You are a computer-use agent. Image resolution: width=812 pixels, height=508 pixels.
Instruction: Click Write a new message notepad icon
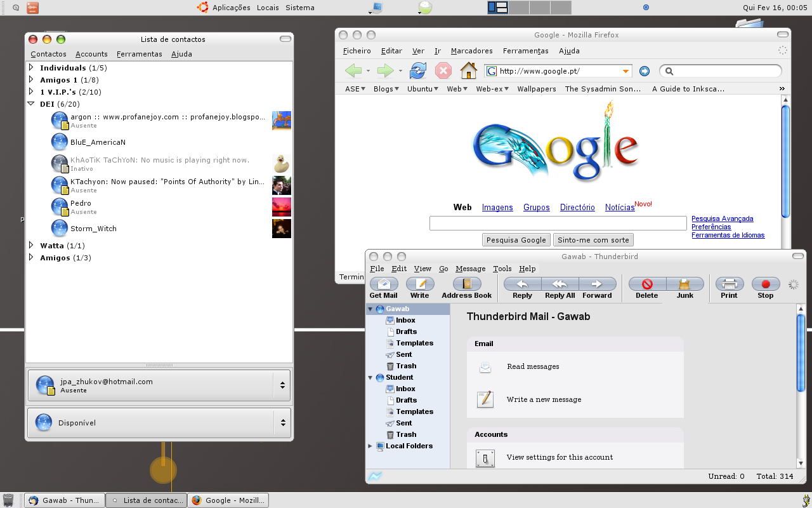(x=485, y=399)
